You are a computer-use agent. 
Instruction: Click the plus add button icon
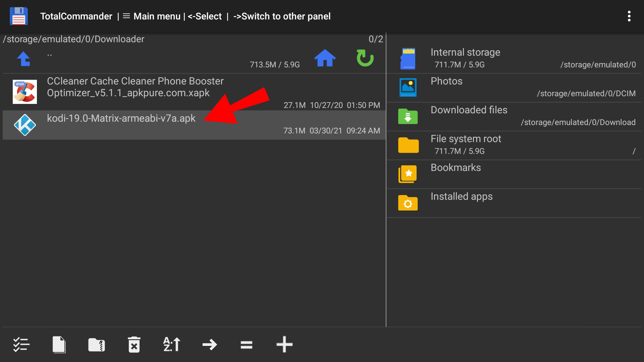[284, 345]
